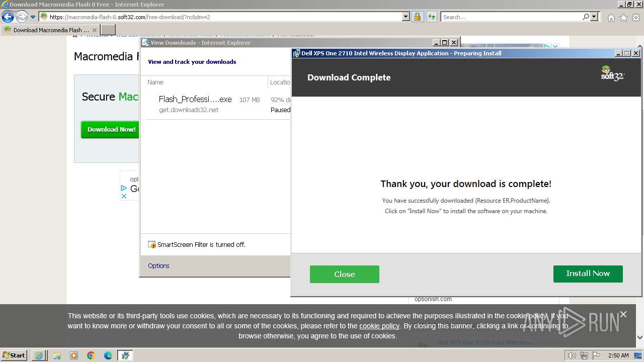Expand the search provider dropdown
Screen dimensions: 644x362
click(x=594, y=17)
